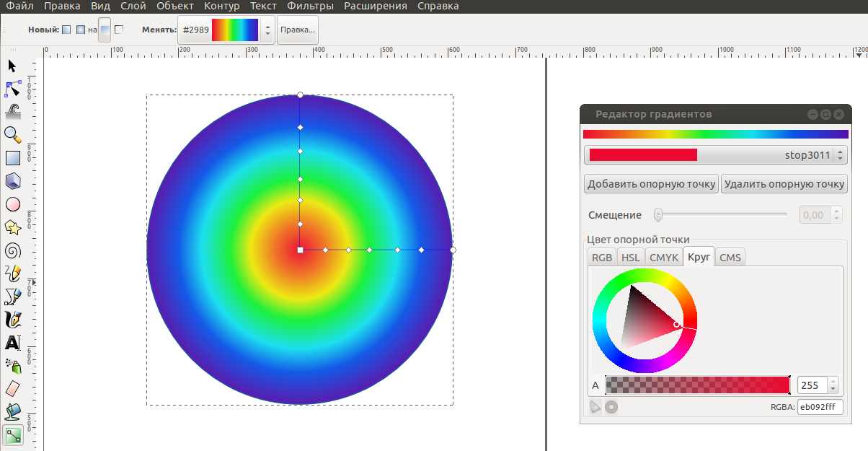Select the 3D Box tool
Viewport: 868px width, 451px height.
[x=12, y=181]
